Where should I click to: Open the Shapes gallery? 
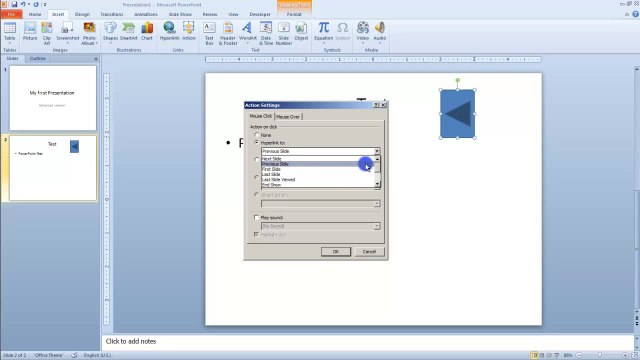coord(110,33)
